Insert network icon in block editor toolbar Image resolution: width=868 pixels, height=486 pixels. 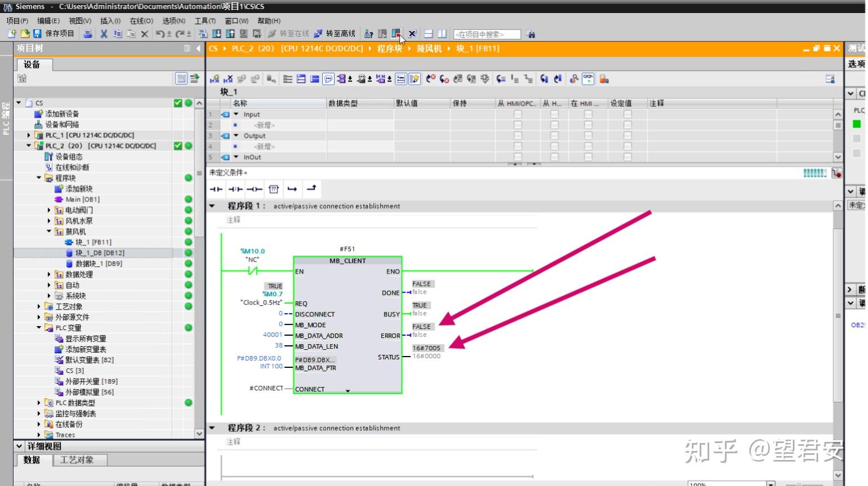[214, 79]
